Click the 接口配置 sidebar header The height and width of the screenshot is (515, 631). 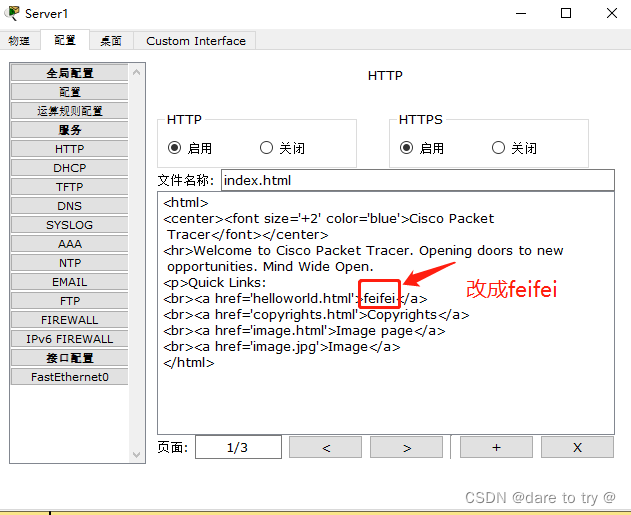click(x=70, y=358)
